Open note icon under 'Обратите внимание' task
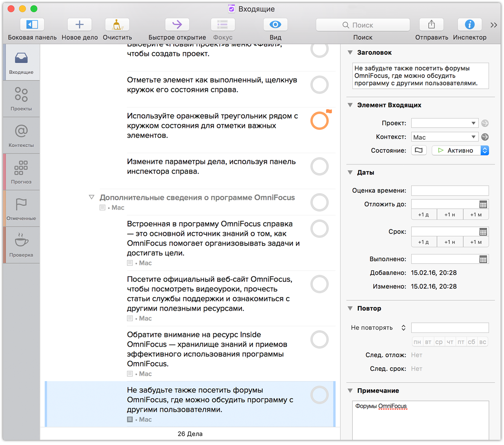Viewport: 504px width, 445px height. point(130,374)
